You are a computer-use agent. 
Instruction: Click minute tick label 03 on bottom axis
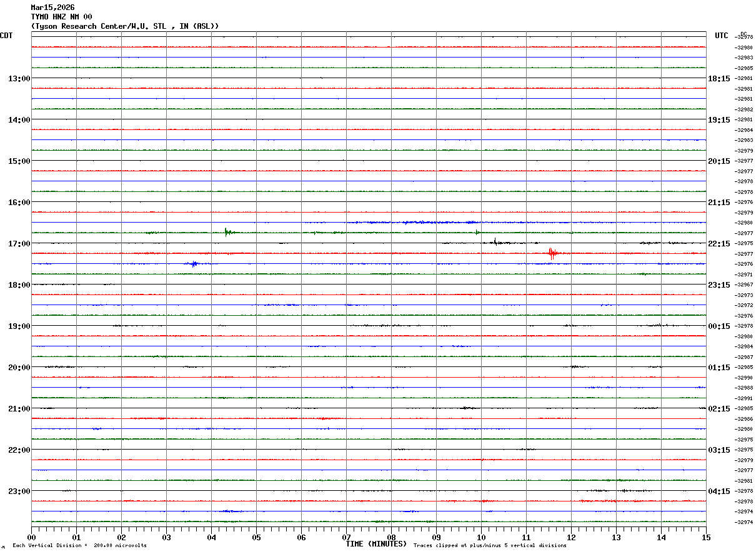point(166,537)
